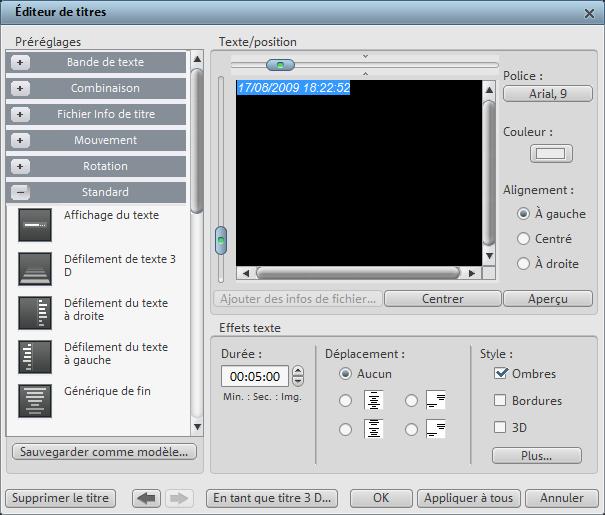
Task: Close the Éditeur de titres dialog
Action: tap(589, 12)
